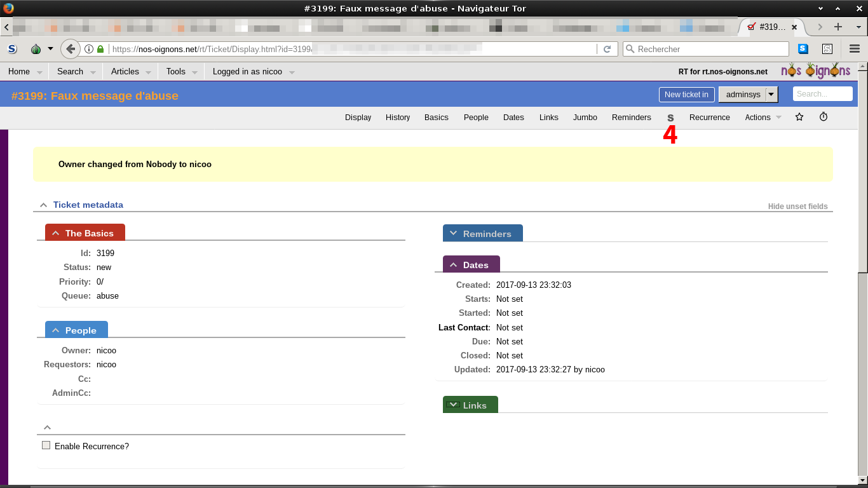The image size is (868, 488).
Task: Open the Tools menu
Action: pyautogui.click(x=176, y=72)
